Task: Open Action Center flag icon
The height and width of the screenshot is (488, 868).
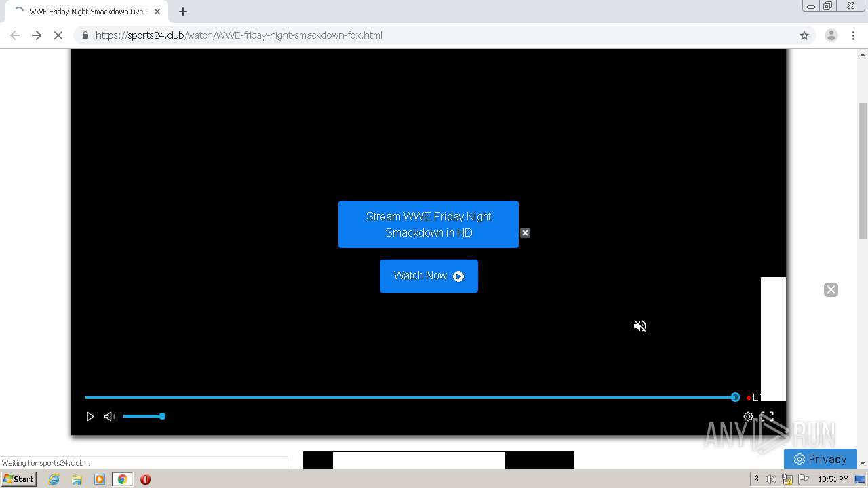Action: tap(803, 479)
